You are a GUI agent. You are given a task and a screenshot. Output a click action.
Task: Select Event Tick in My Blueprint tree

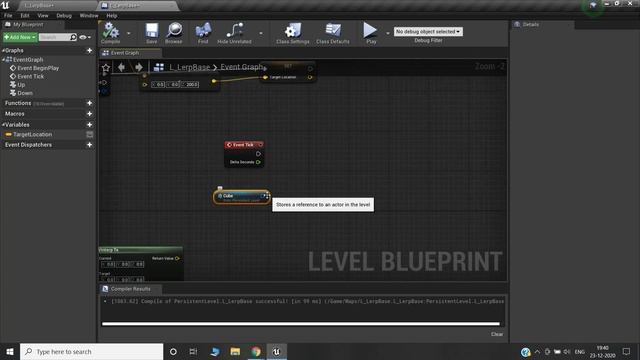point(31,76)
